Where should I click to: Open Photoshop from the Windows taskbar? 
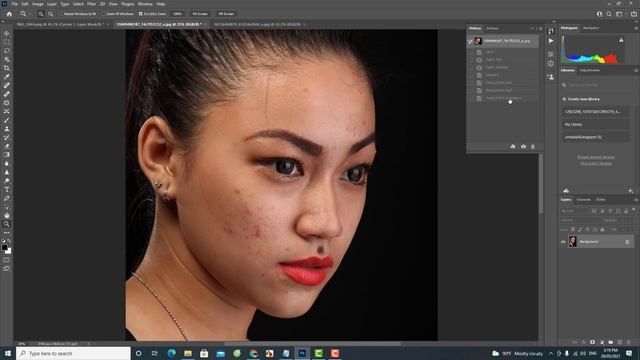(x=302, y=353)
